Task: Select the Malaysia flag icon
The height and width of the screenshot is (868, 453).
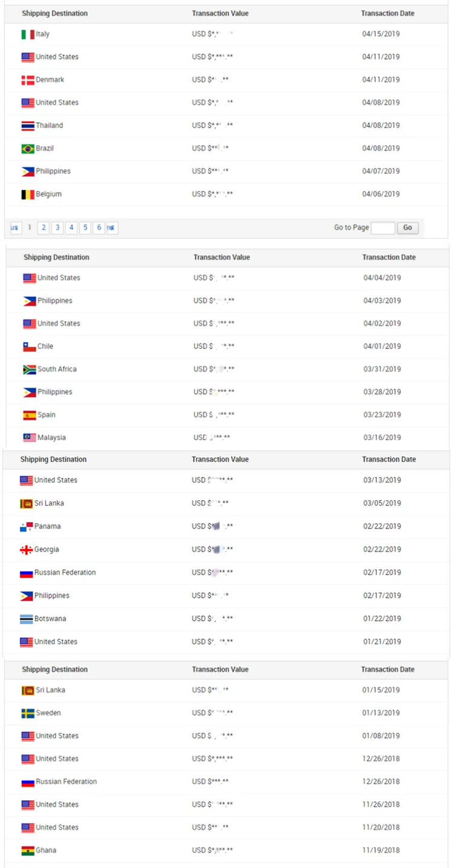Action: 30,438
